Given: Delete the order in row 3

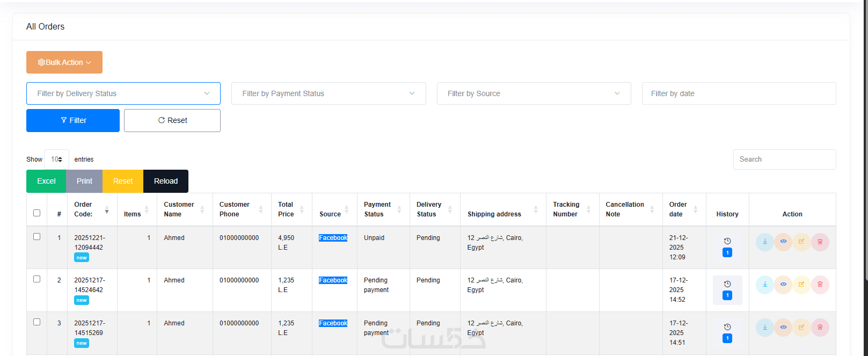Looking at the screenshot, I should pos(820,328).
